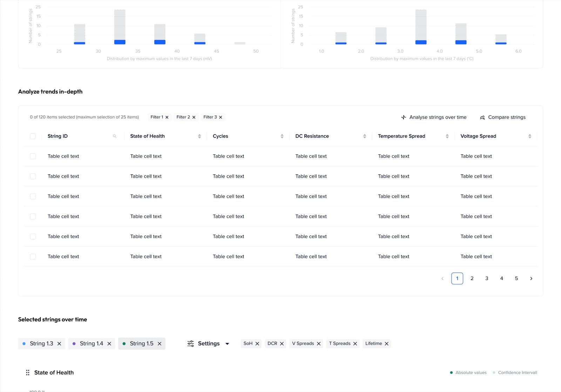Sort by State of Health arrows
The height and width of the screenshot is (392, 561).
tap(200, 136)
